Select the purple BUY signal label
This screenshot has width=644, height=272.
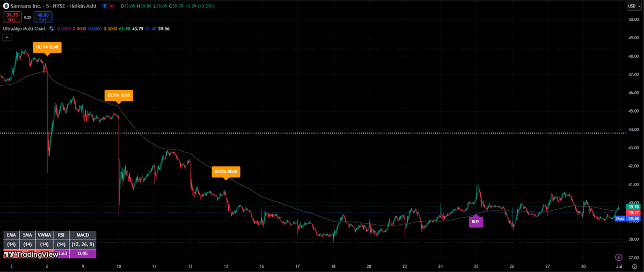pos(475,221)
